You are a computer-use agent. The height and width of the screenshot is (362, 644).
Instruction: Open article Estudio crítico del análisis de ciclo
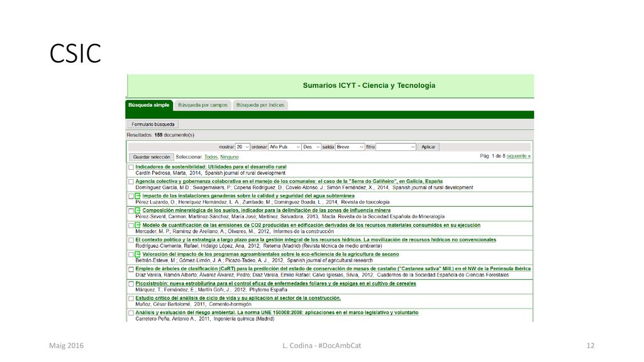(238, 299)
